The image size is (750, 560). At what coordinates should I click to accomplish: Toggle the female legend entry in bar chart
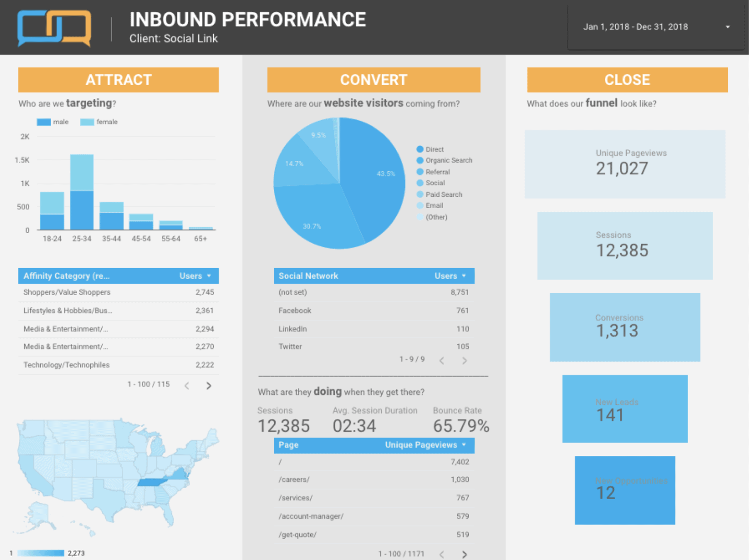tap(99, 122)
